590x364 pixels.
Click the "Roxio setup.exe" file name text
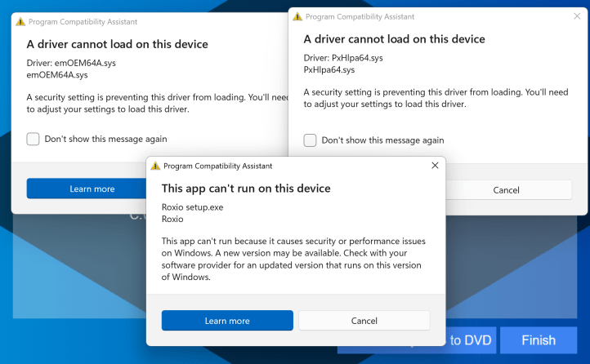(x=192, y=207)
